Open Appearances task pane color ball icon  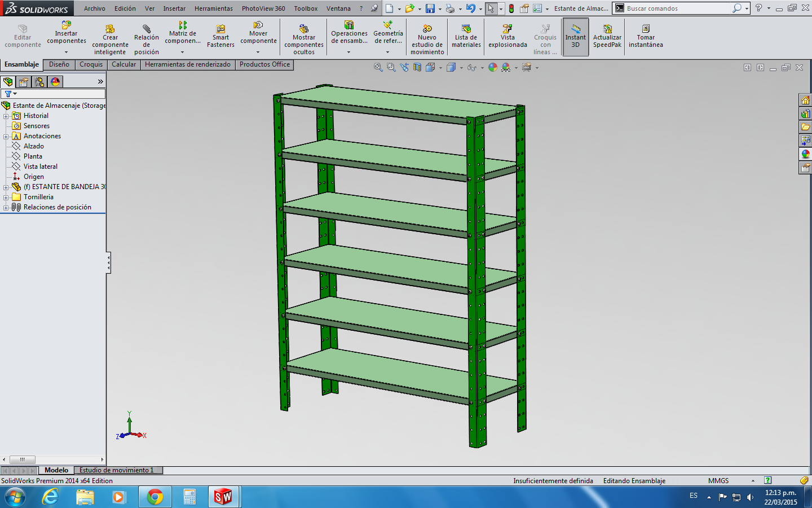click(805, 154)
